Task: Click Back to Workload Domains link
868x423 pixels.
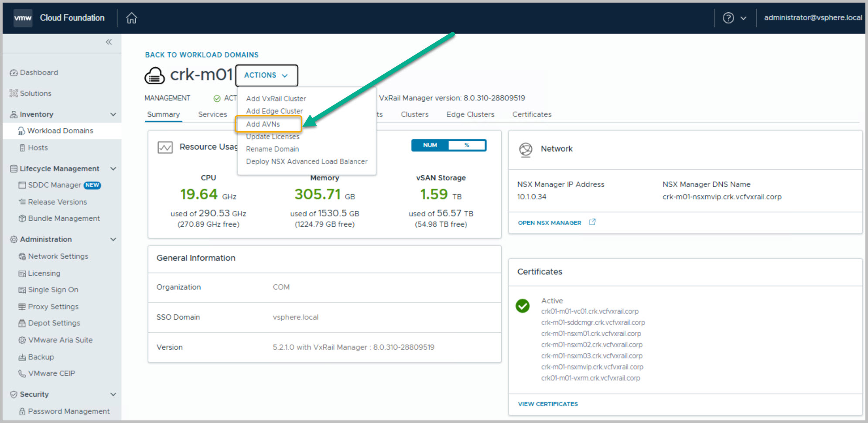Action: 202,55
